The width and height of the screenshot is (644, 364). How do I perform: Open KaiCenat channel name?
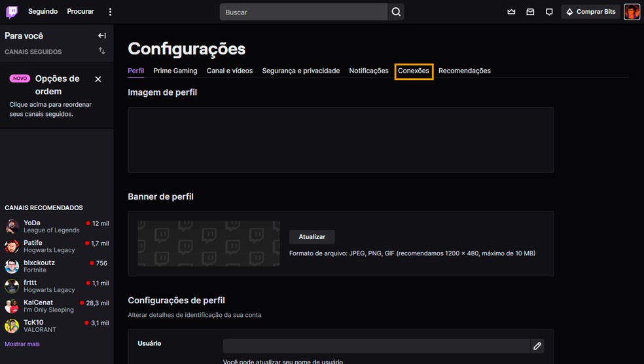(38, 302)
